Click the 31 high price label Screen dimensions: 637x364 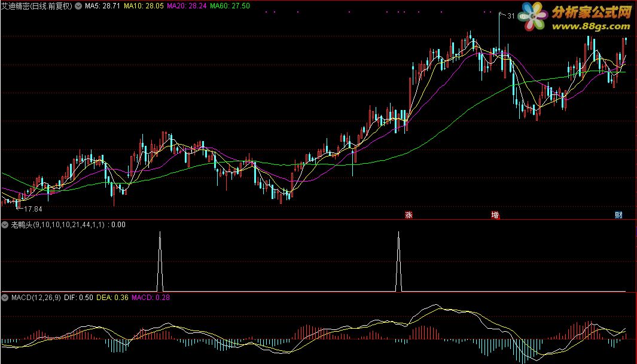pos(511,16)
